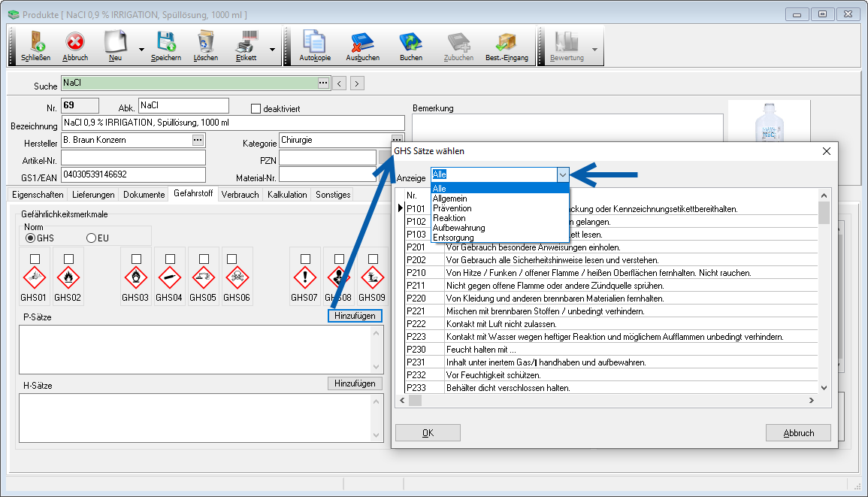Confirm the GHS dialog with OK

(x=428, y=433)
